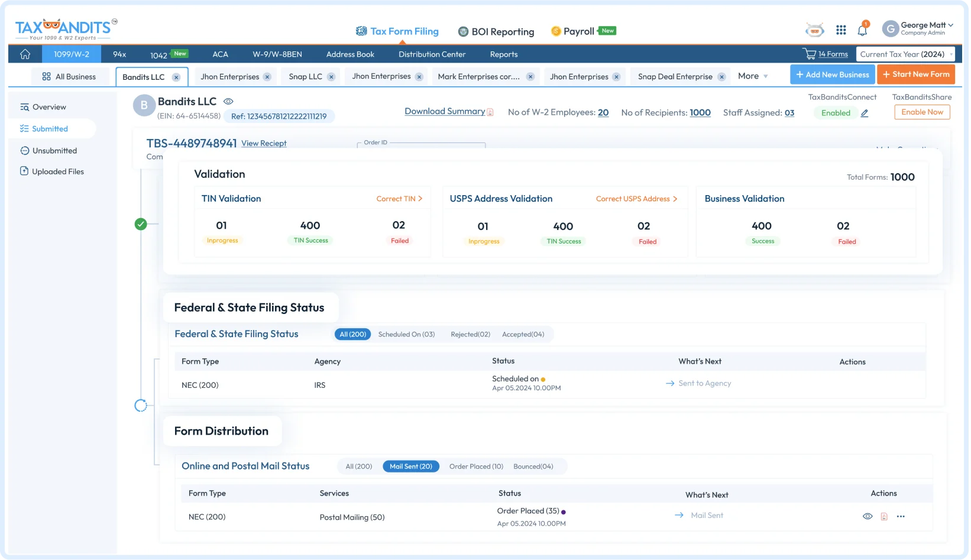Image resolution: width=971 pixels, height=560 pixels.
Task: Select the 94x menu item
Action: (120, 54)
